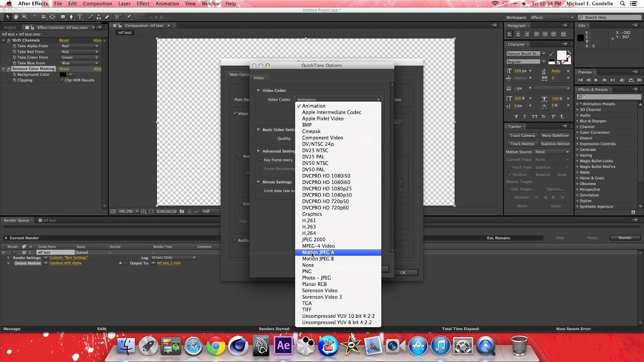This screenshot has width=644, height=362.
Task: Expand the Current Render section
Action: (6, 238)
